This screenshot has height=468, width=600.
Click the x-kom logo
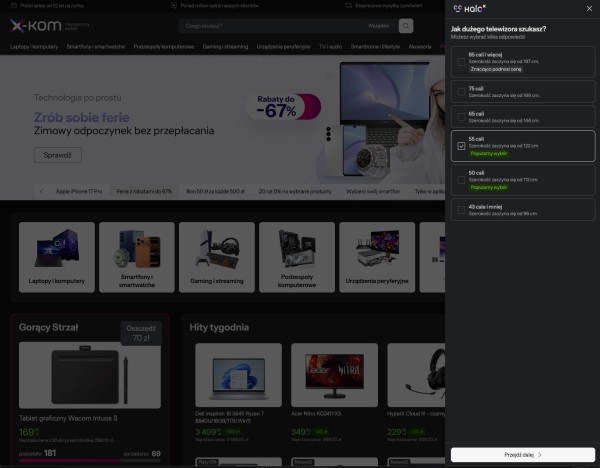click(36, 26)
